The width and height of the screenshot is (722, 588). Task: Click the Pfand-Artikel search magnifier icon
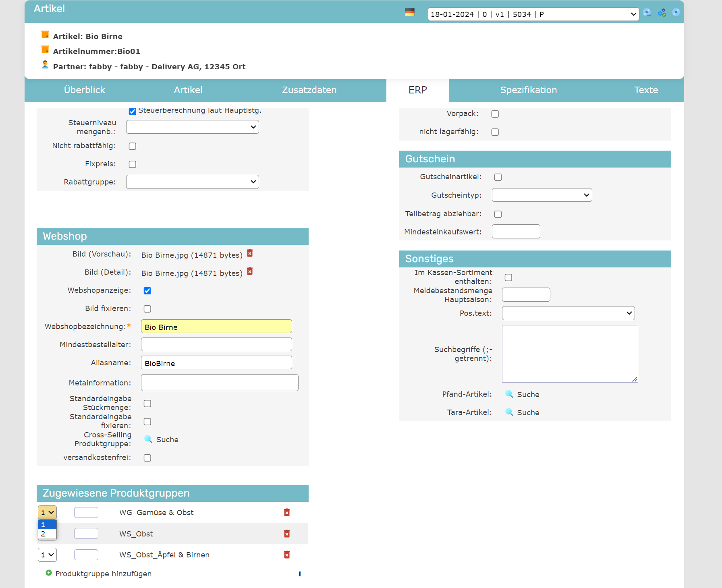click(509, 394)
